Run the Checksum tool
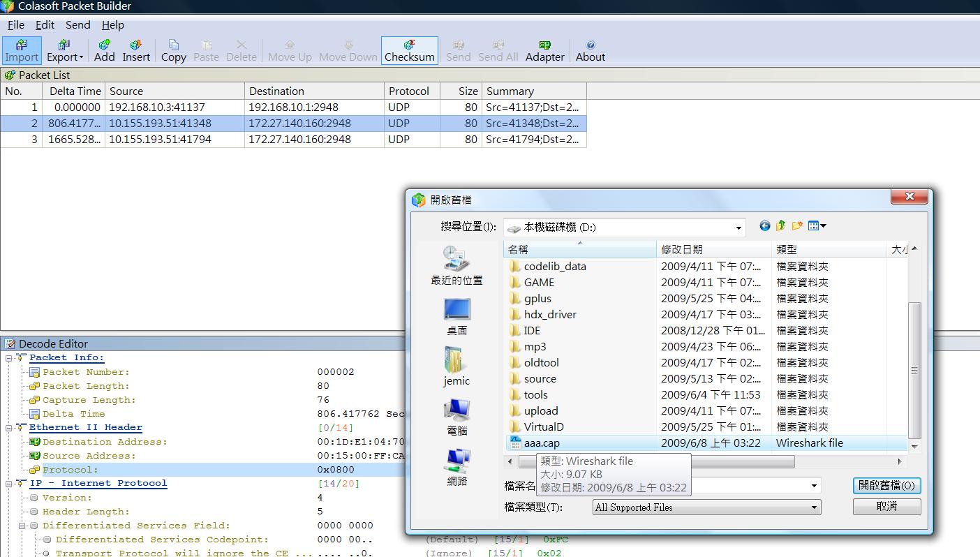Image resolution: width=980 pixels, height=557 pixels. [409, 50]
